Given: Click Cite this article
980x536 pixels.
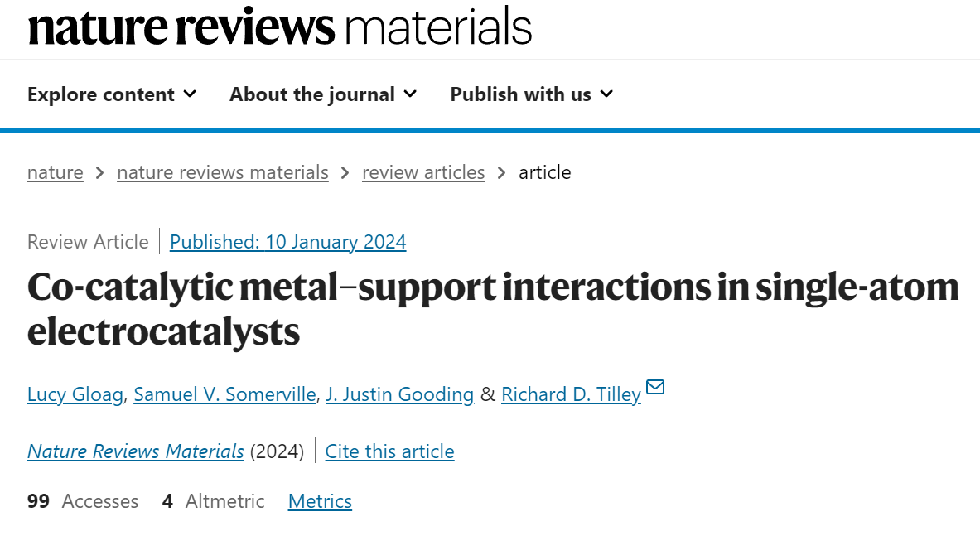Looking at the screenshot, I should pos(390,451).
